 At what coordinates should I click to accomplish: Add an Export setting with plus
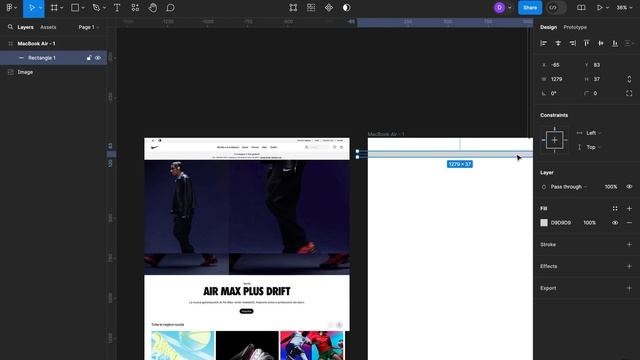point(629,288)
